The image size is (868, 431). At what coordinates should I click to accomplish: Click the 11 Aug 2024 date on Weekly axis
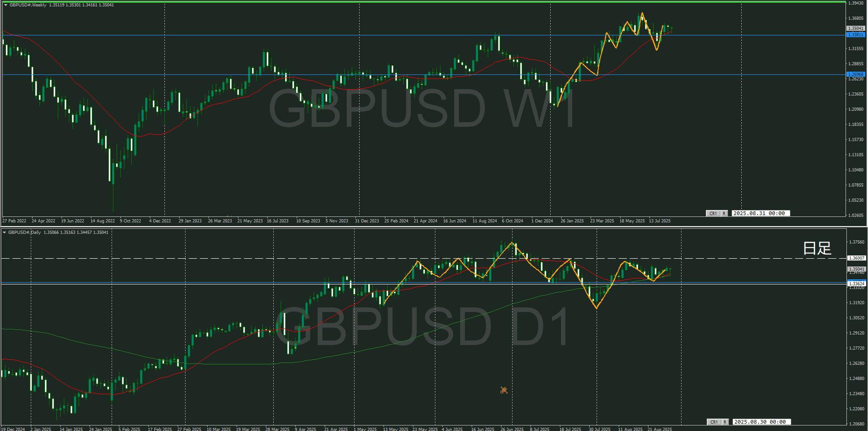click(485, 221)
